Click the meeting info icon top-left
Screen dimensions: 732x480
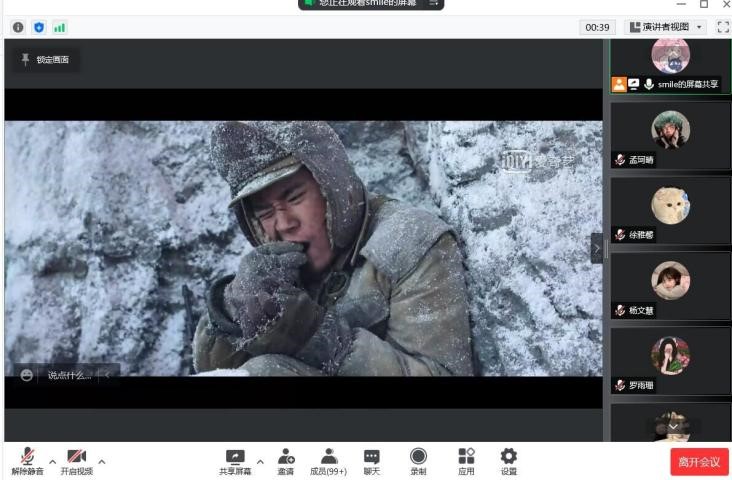click(x=17, y=27)
